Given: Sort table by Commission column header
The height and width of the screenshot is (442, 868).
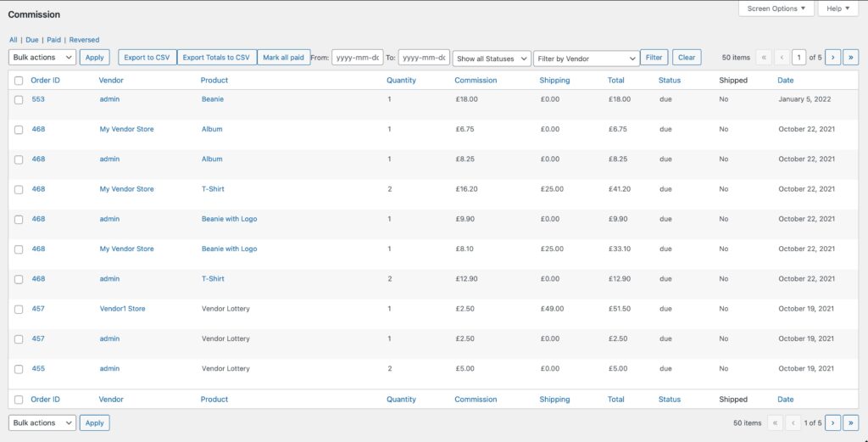Looking at the screenshot, I should [x=476, y=81].
